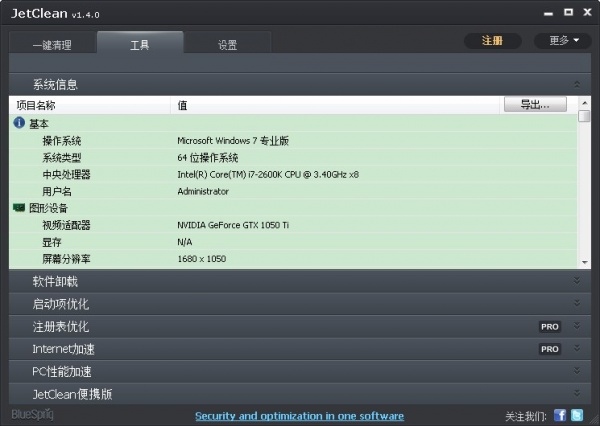Click the graphics card icon beside 图形设备
The height and width of the screenshot is (426, 600).
[19, 208]
